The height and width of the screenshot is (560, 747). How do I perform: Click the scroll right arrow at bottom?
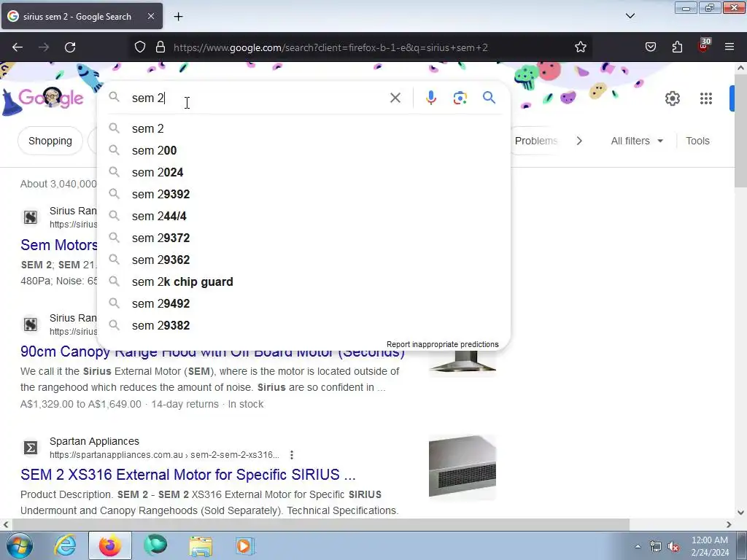click(x=729, y=525)
